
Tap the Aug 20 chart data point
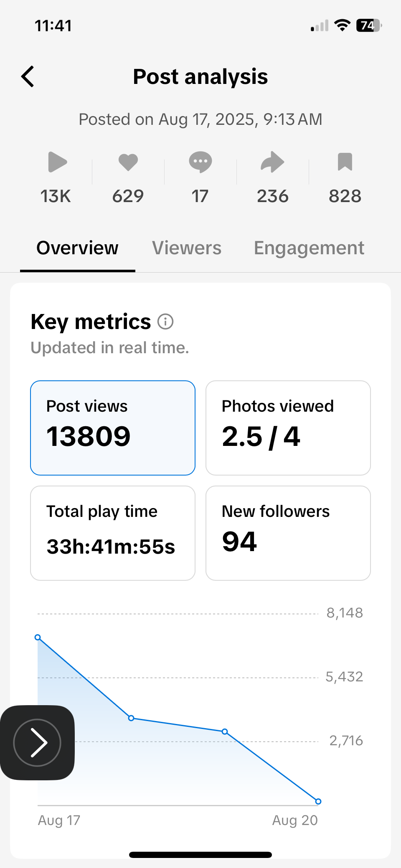pos(318,802)
